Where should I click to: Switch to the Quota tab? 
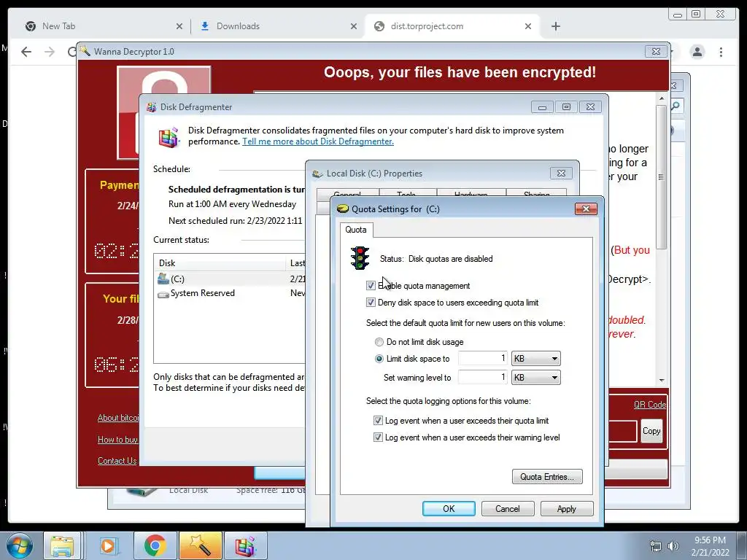pyautogui.click(x=356, y=230)
